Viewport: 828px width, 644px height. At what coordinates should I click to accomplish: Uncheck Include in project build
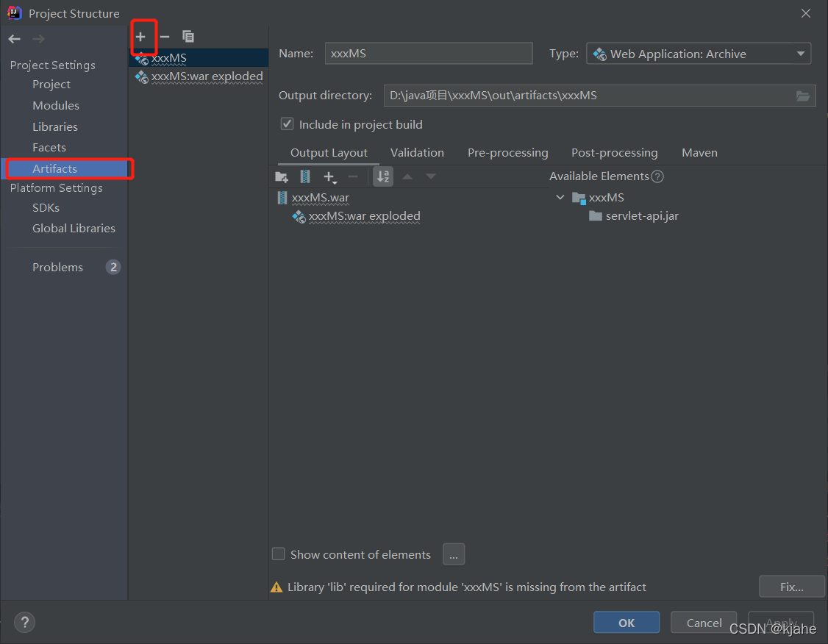287,124
